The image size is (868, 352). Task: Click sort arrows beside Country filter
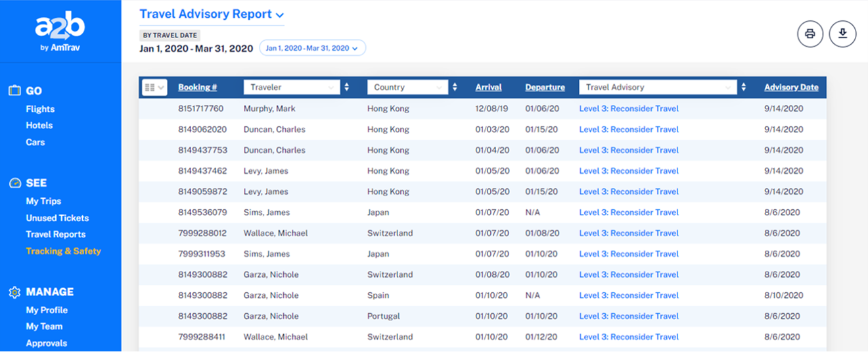coord(455,87)
